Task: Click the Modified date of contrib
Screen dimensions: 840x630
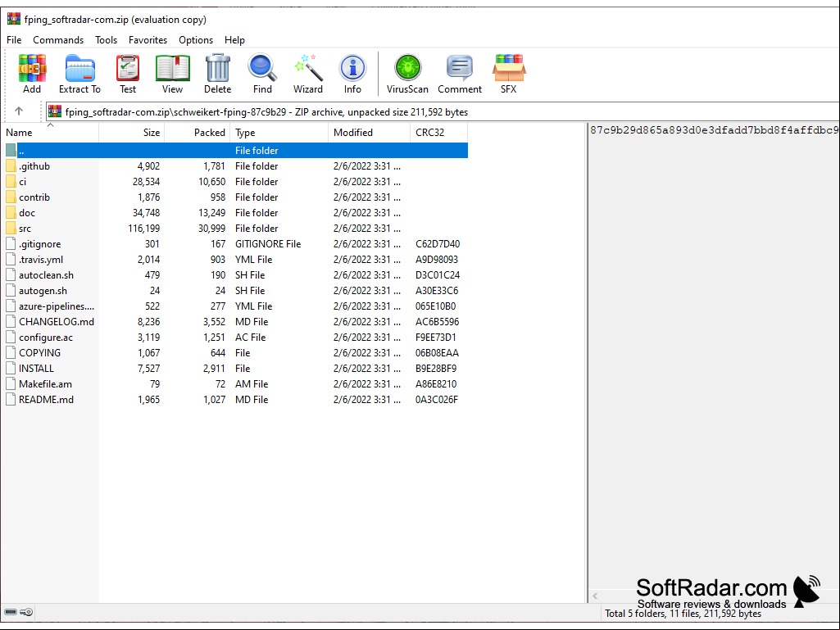Action: point(367,197)
